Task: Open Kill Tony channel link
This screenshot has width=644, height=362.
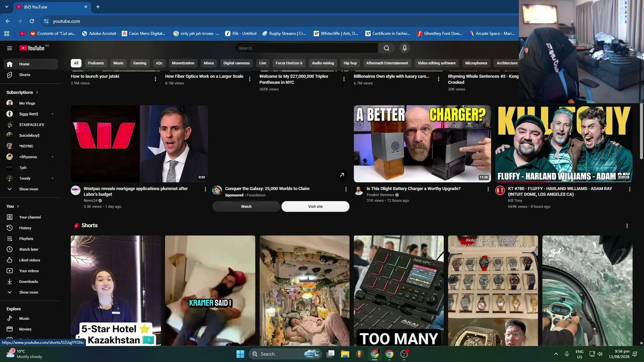Action: [515, 201]
